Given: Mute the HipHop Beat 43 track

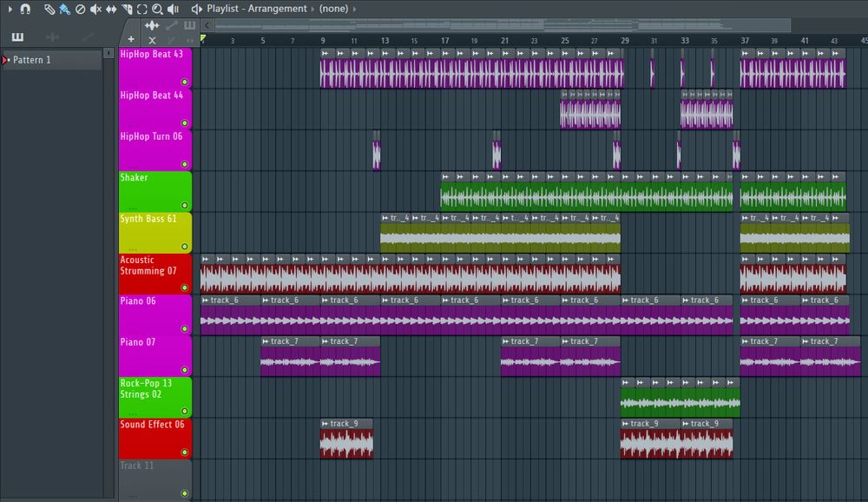Looking at the screenshot, I should click(185, 82).
